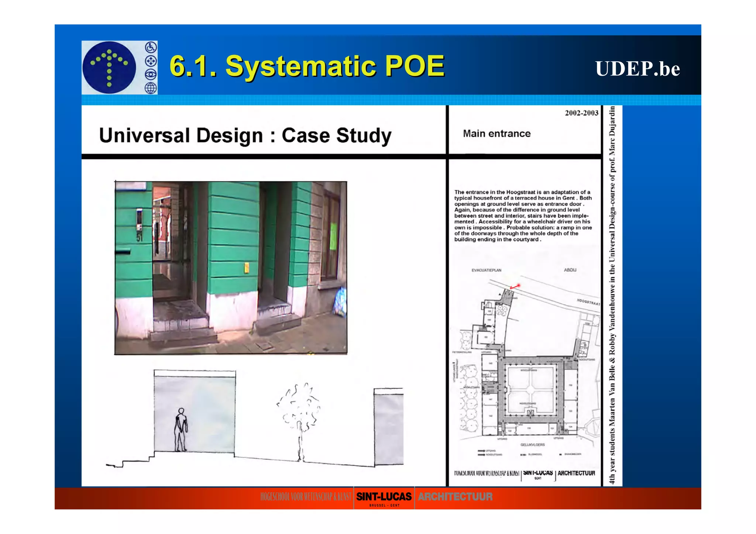Click the wheelchair accessibility icon

pos(151,47)
